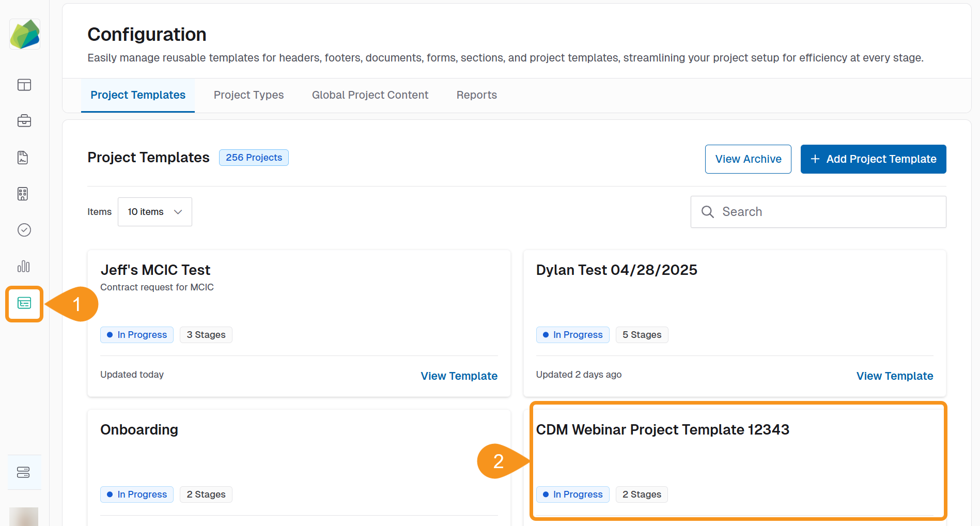Click the Add Project Template button
Viewport: 980px width, 526px height.
(873, 159)
